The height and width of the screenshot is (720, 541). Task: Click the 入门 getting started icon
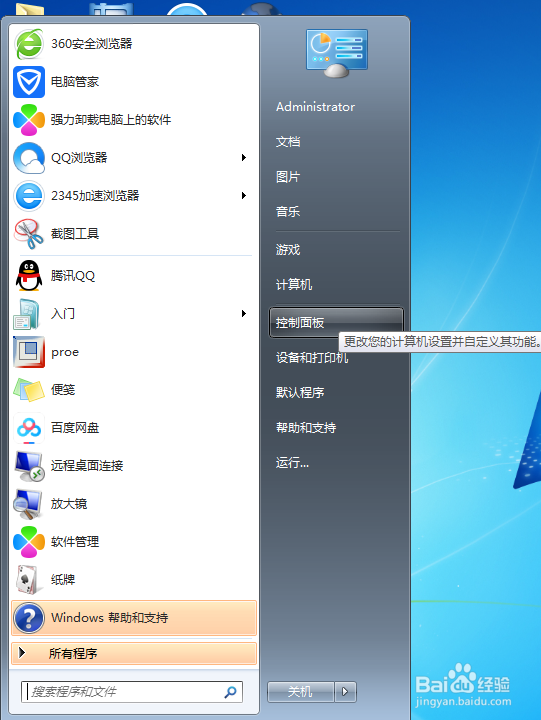coord(29,314)
